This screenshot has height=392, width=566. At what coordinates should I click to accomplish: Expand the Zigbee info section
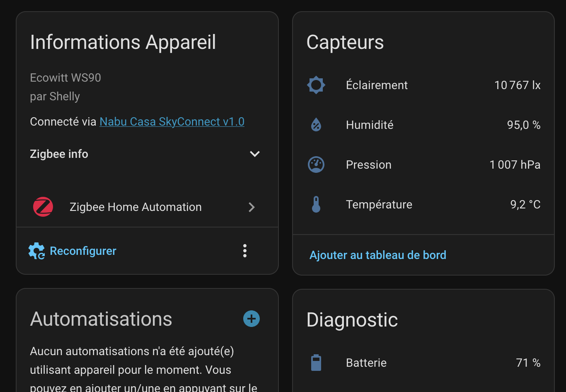point(254,154)
